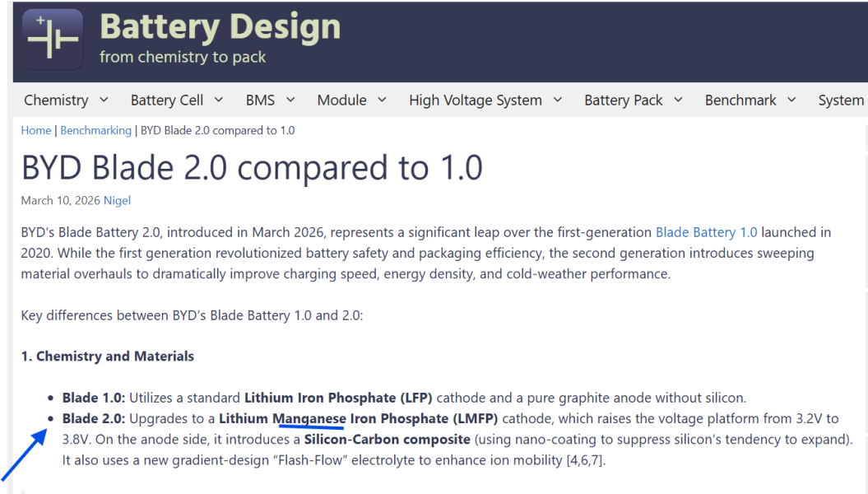Follow the Blade Battery 1.0 link
The width and height of the screenshot is (868, 494).
[706, 232]
